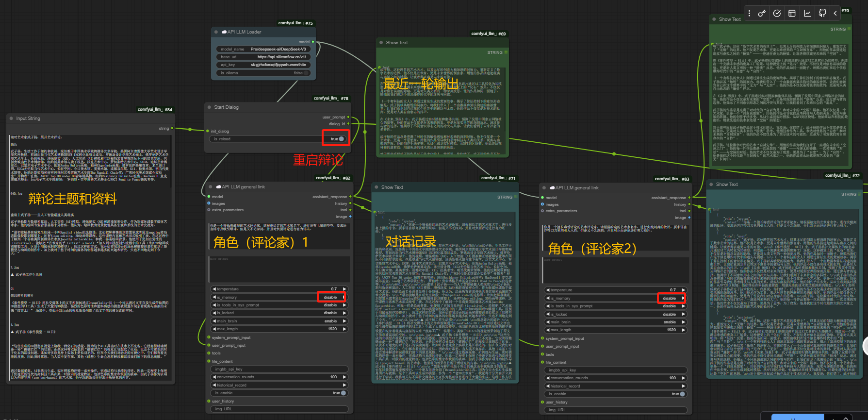Click the Start Dialog node title
The image size is (868, 420).
point(226,107)
